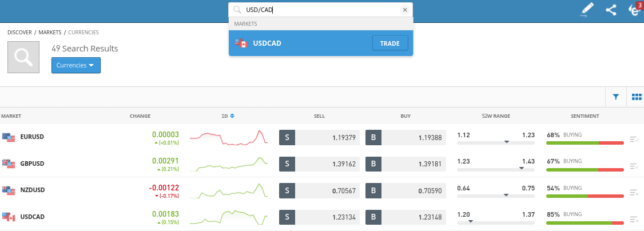Click GBPUSD 1D sparkline chart

tap(228, 164)
